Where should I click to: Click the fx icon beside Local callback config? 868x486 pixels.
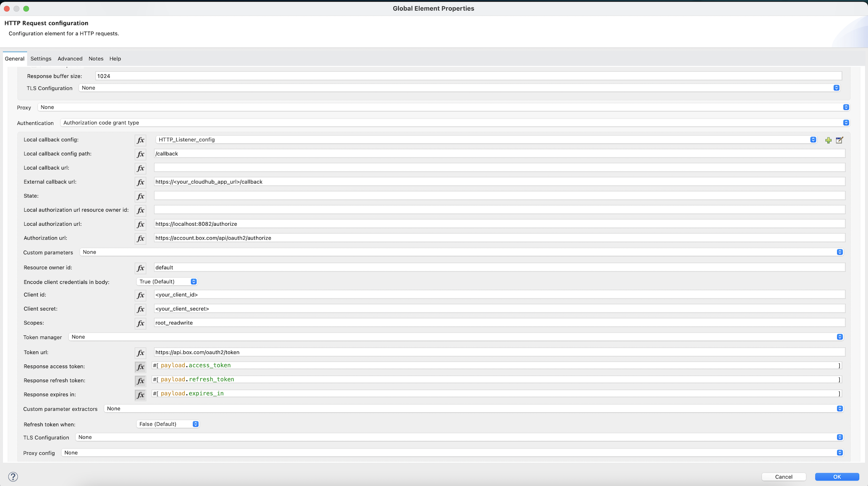(140, 140)
